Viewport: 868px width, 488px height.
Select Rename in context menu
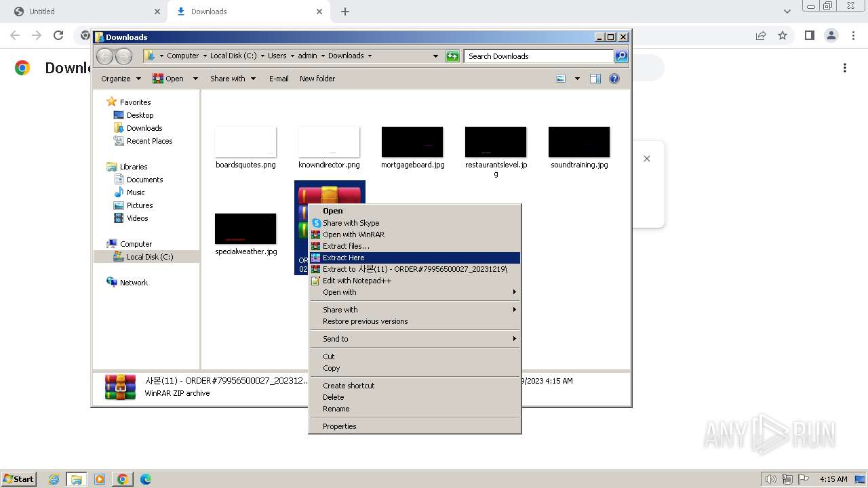coord(414,409)
